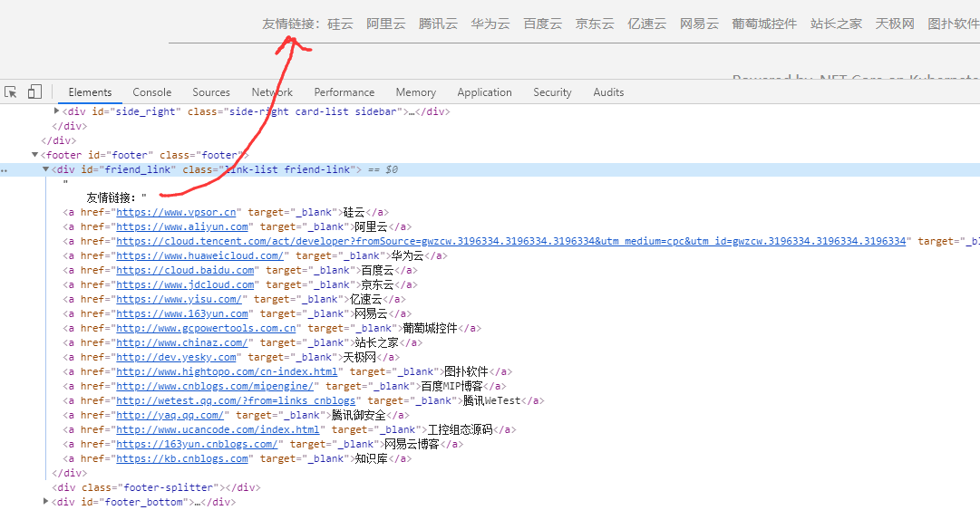Toggle the device toolbar icon
Image resolution: width=980 pixels, height=510 pixels.
[34, 92]
